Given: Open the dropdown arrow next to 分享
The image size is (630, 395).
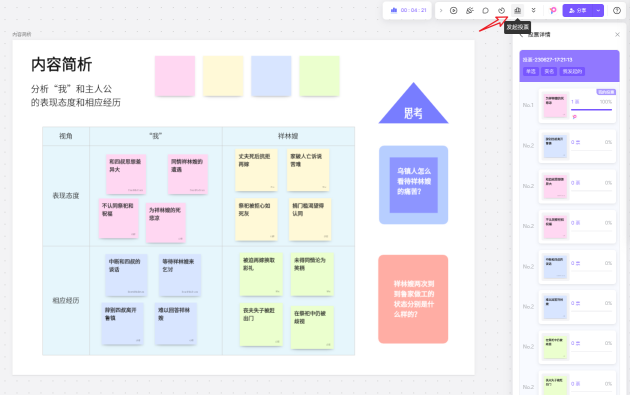Looking at the screenshot, I should pos(598,10).
